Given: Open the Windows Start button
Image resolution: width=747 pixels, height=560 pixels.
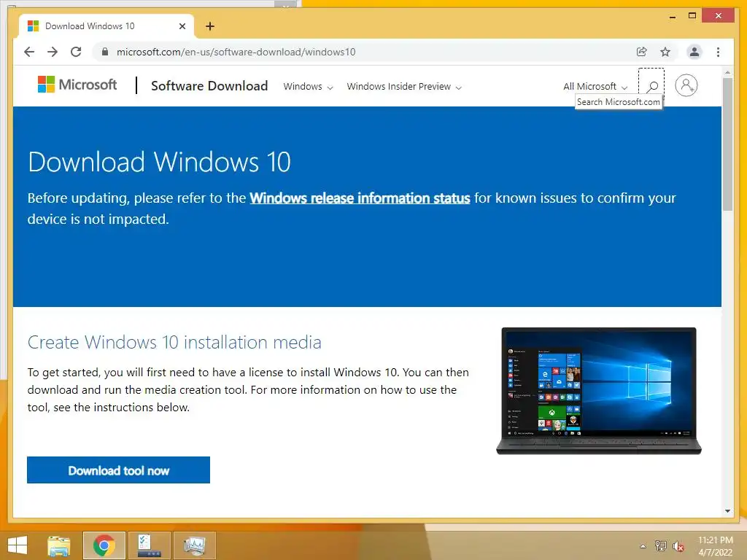Looking at the screenshot, I should tap(18, 545).
